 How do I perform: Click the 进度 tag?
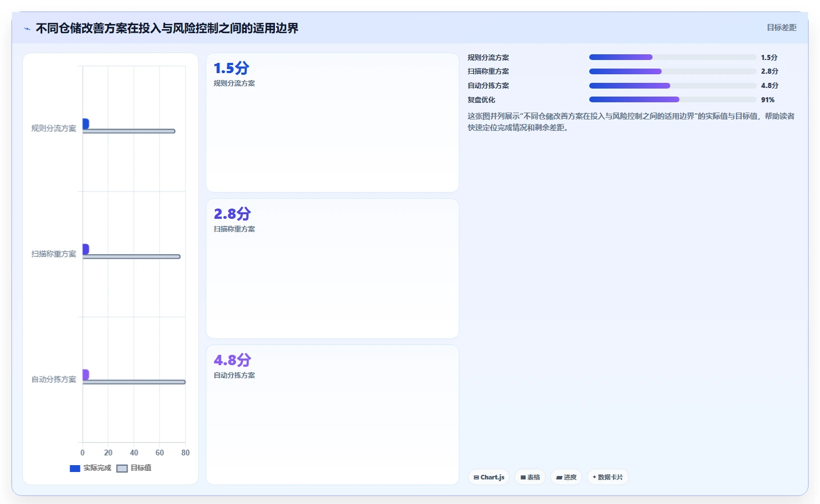coord(566,477)
